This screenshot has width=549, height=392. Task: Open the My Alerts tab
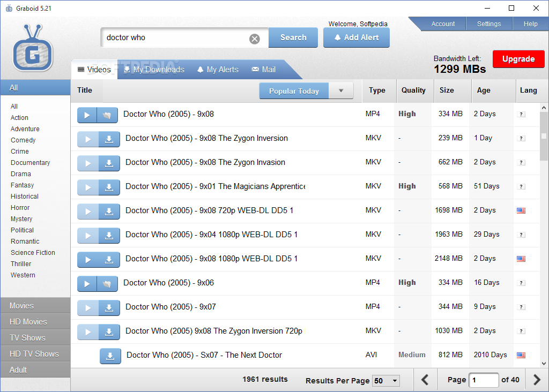coord(218,70)
